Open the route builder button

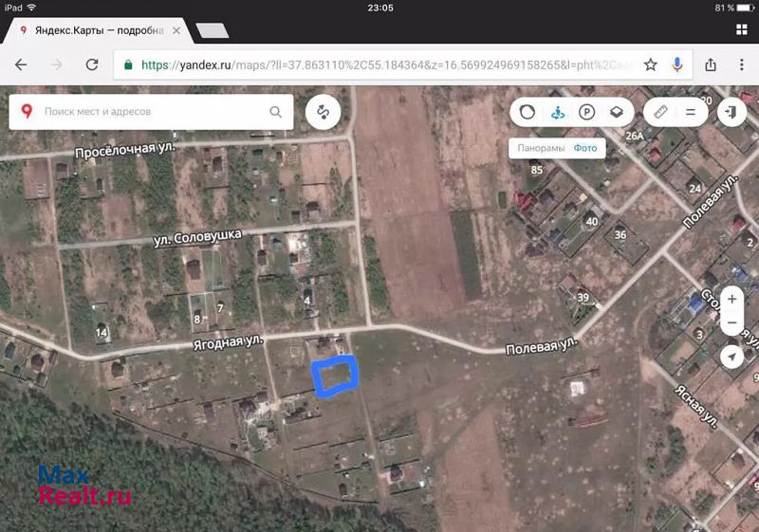[323, 112]
